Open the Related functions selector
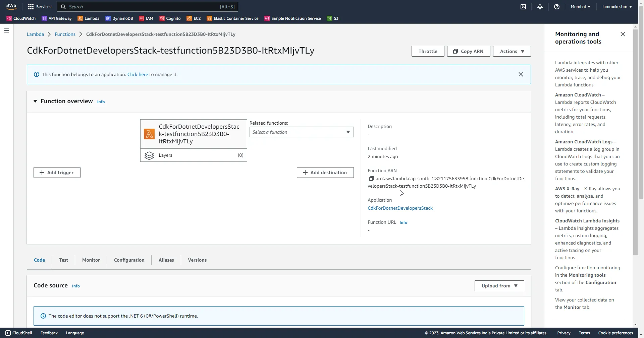This screenshot has height=338, width=644. [301, 132]
